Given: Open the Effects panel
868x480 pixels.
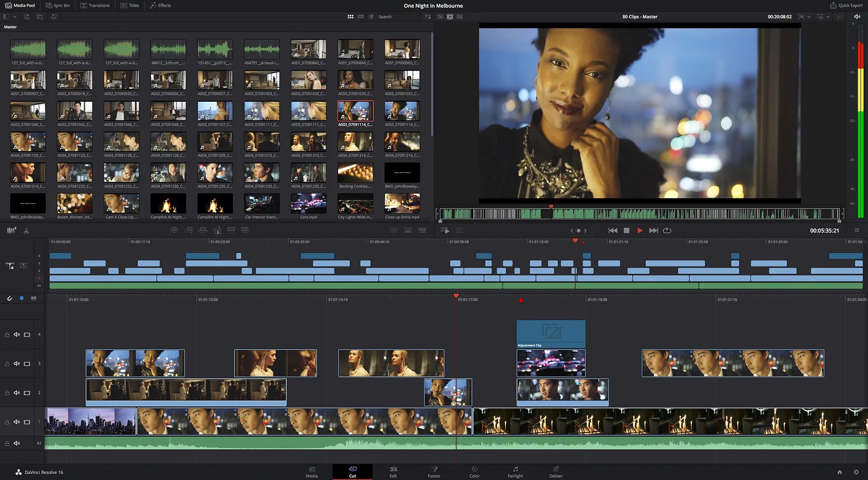Looking at the screenshot, I should pyautogui.click(x=160, y=5).
